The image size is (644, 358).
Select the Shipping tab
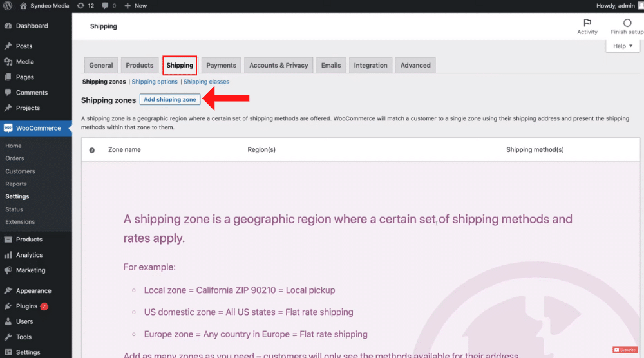[x=180, y=65]
